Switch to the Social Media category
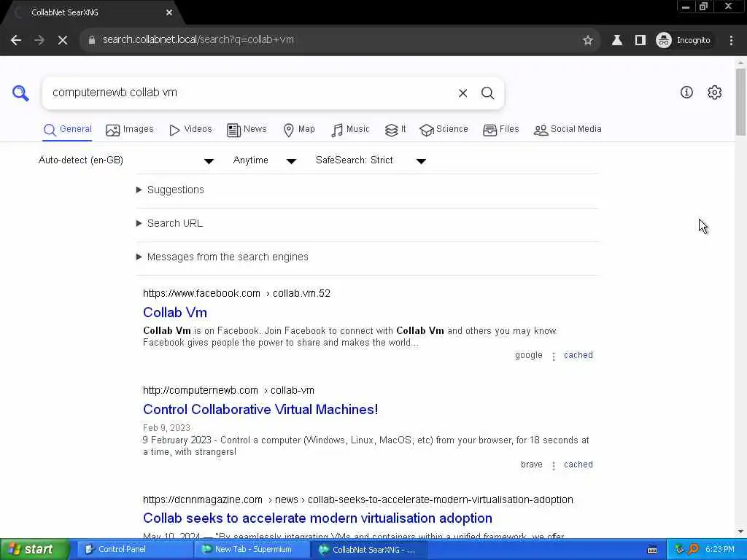 click(568, 130)
